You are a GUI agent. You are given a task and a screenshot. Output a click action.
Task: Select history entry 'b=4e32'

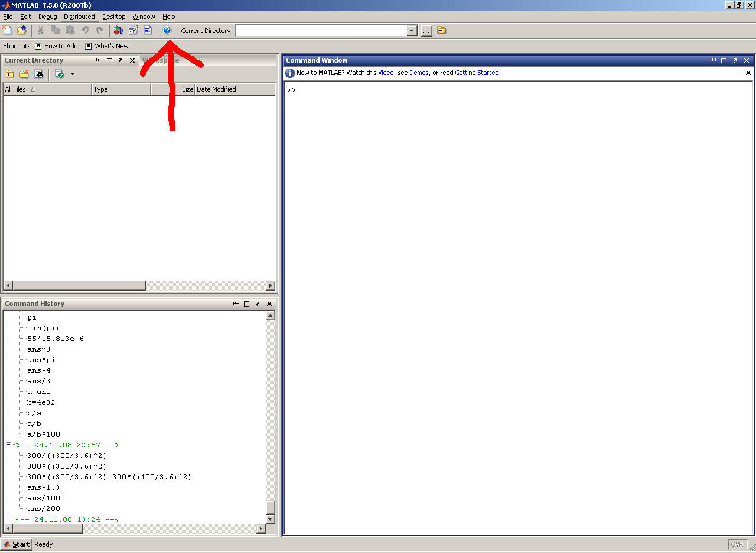(41, 402)
